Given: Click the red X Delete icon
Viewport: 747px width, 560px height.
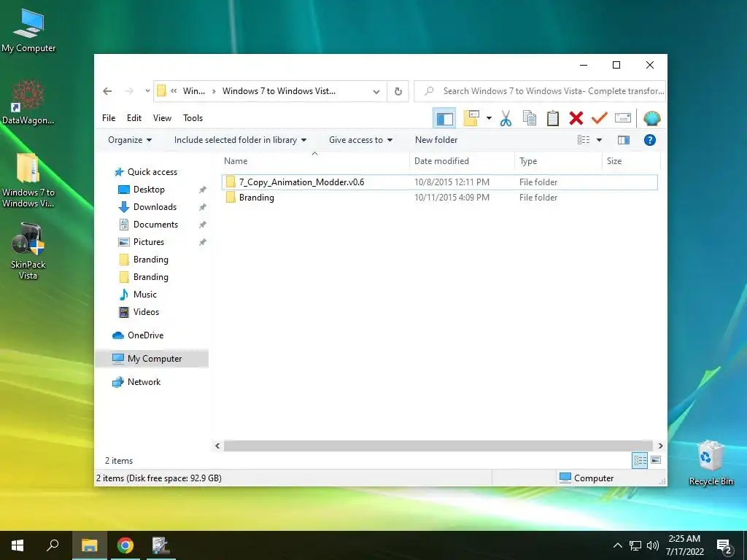Looking at the screenshot, I should click(x=576, y=118).
